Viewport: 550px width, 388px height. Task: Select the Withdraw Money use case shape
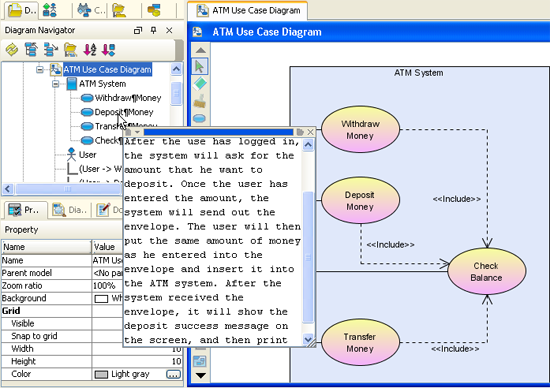[x=360, y=129]
